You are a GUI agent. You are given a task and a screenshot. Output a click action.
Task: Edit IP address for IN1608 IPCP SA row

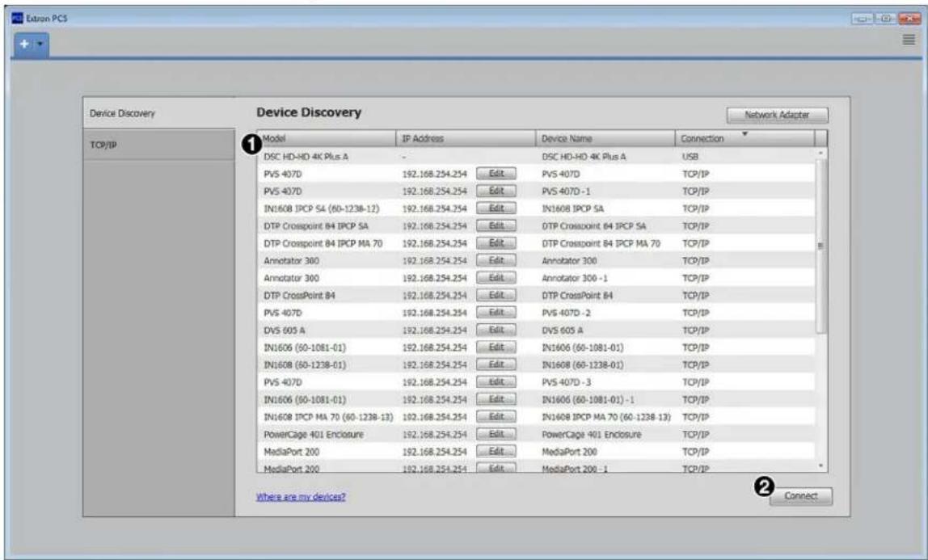496,208
